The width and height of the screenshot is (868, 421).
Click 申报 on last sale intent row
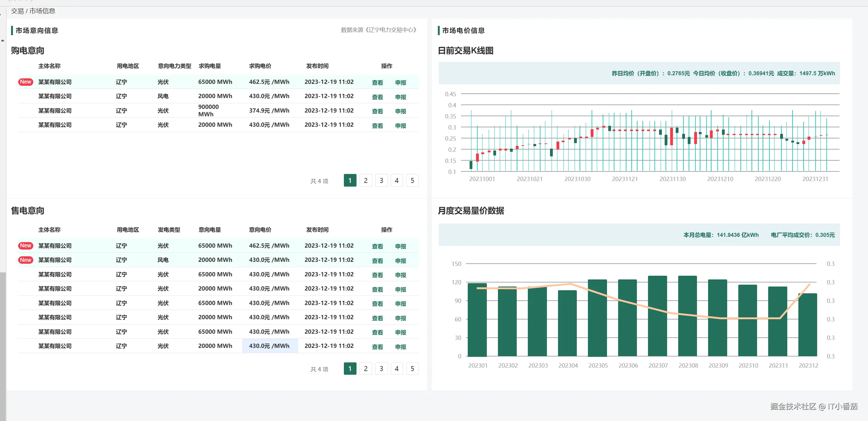tap(400, 347)
